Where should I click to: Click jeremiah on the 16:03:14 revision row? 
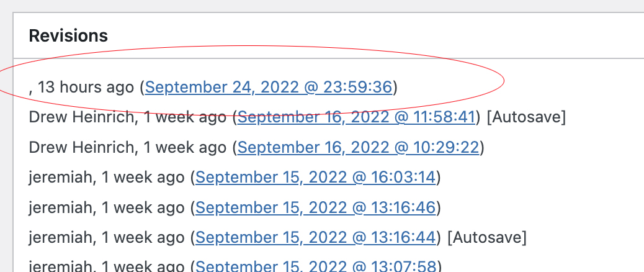[x=61, y=178]
